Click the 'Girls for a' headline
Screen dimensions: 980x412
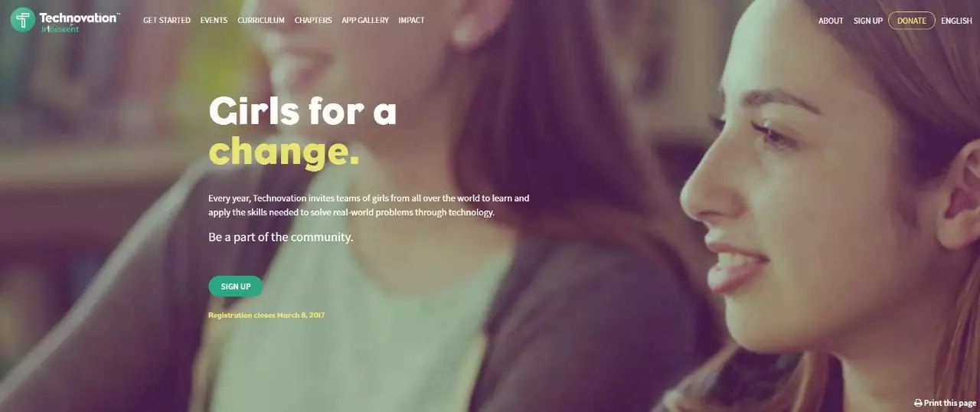(302, 111)
